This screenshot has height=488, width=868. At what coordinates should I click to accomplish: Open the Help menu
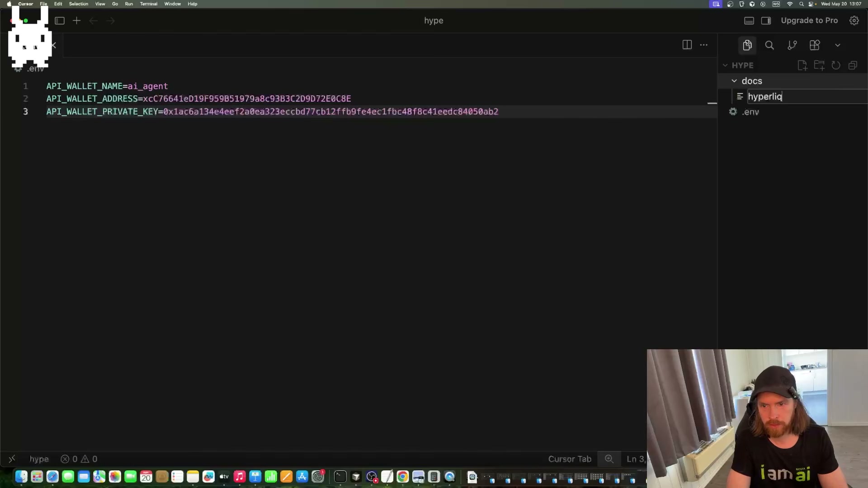pyautogui.click(x=193, y=4)
